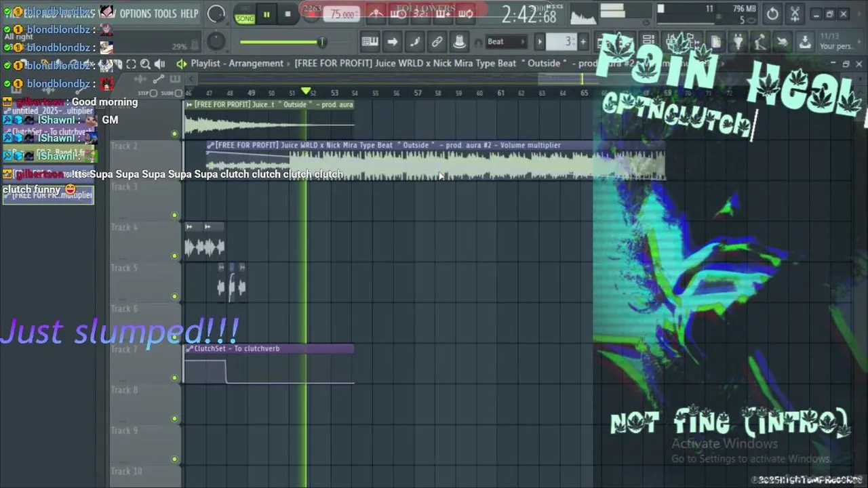Open the pattern selector arrow
This screenshot has width=868, height=488.
540,42
